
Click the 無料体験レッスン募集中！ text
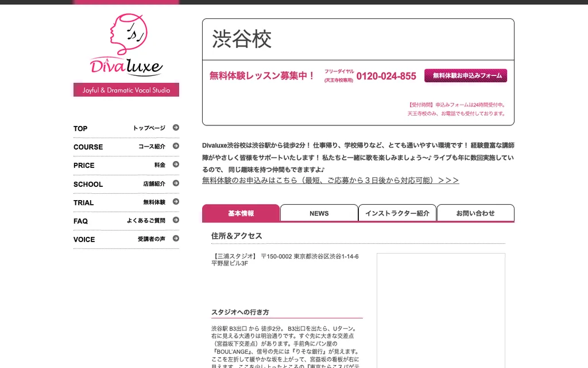pyautogui.click(x=262, y=75)
